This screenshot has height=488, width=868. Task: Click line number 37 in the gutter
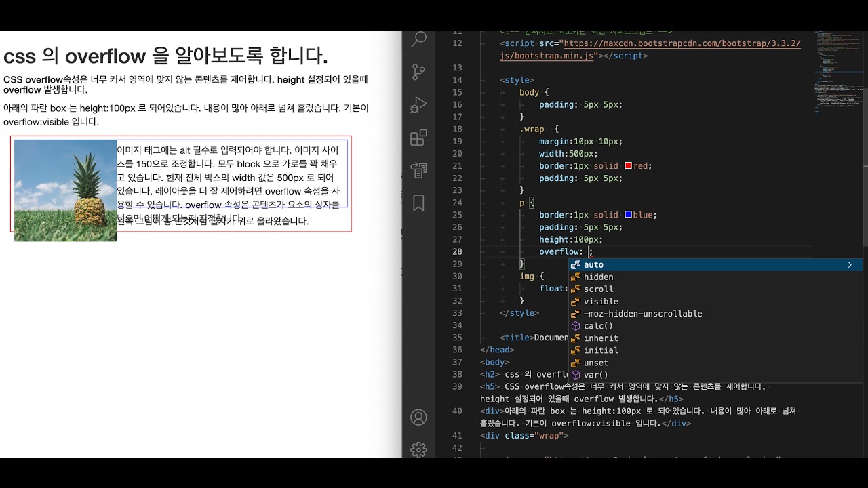pyautogui.click(x=456, y=362)
